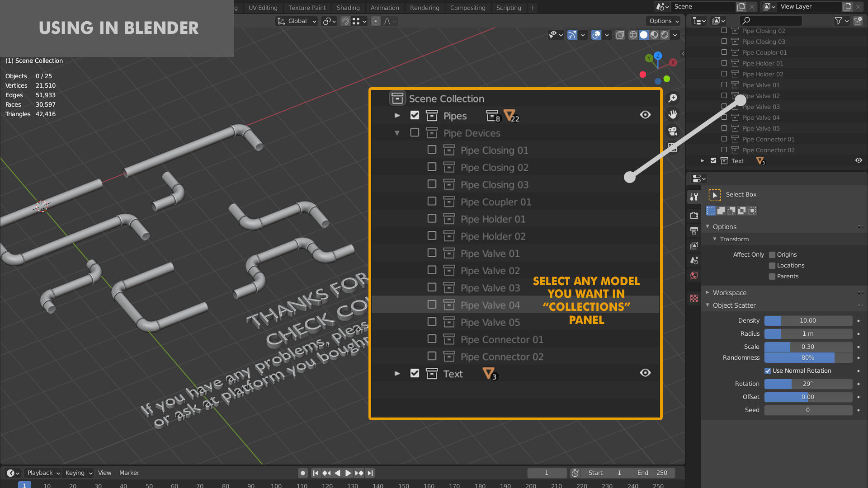Choose the Intersect selection mode icon
868x488 pixels.
pos(752,211)
